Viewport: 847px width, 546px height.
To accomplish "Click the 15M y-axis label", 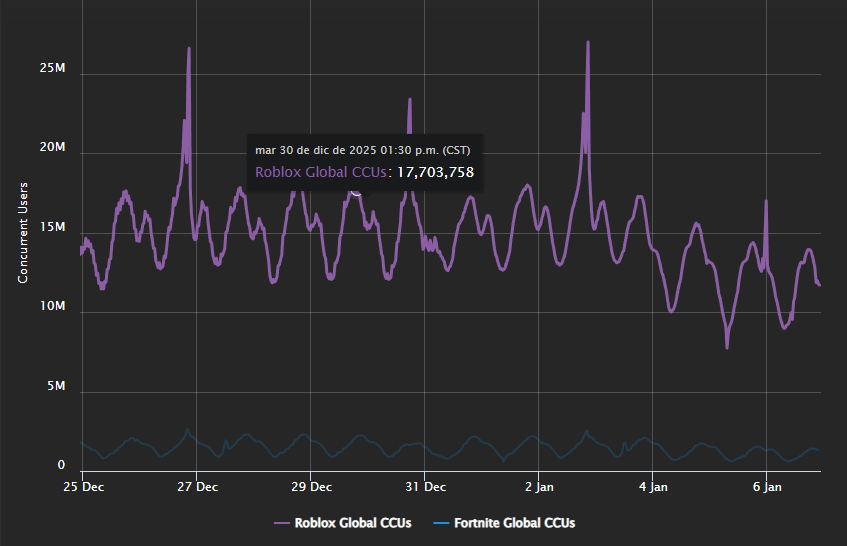I will click(x=52, y=226).
